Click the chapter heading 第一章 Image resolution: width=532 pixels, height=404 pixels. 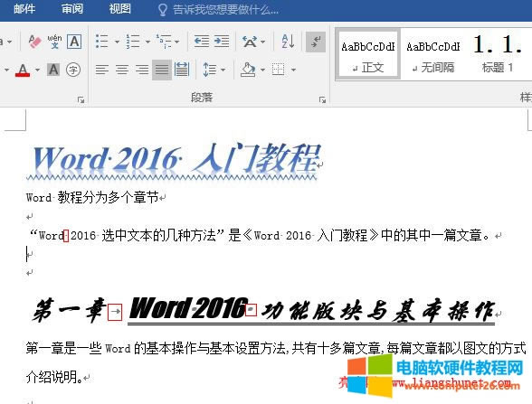tap(70, 310)
